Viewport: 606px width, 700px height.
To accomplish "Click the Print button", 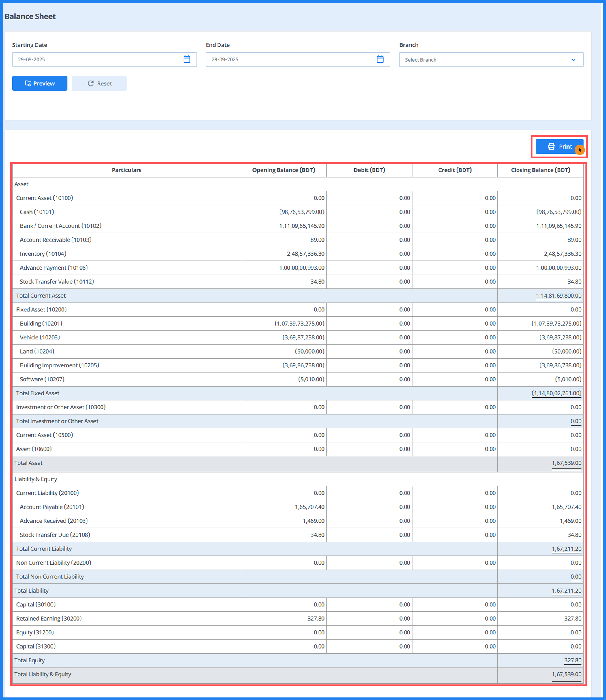I will [x=560, y=147].
